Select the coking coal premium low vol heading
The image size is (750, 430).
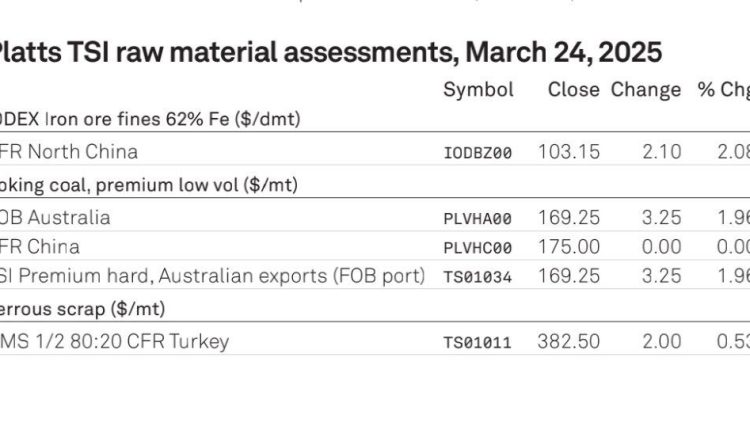click(x=149, y=185)
